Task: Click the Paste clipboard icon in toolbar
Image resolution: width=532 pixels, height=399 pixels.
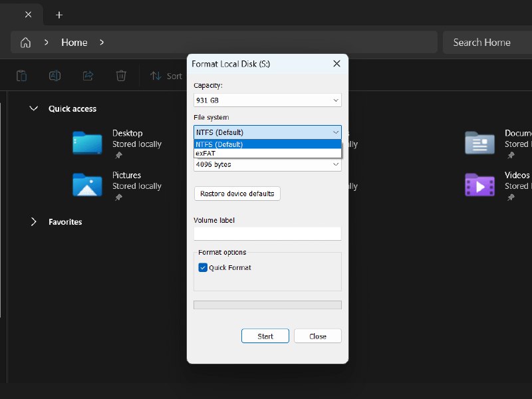Action: click(x=21, y=76)
